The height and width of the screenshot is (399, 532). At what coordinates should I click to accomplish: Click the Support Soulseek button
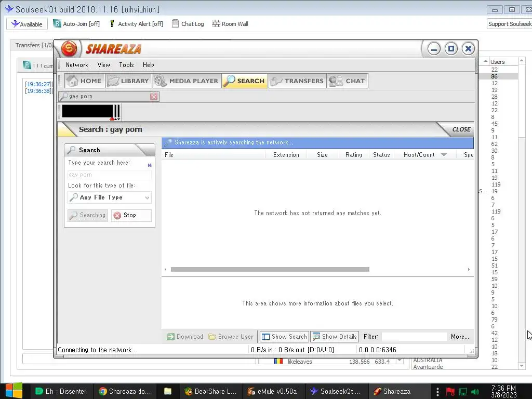tap(510, 24)
